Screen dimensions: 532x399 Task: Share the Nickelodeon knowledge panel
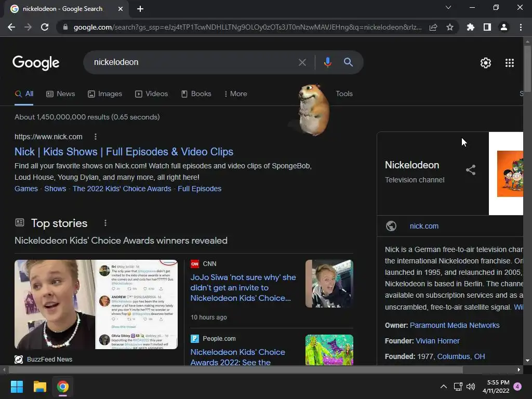pos(471,170)
